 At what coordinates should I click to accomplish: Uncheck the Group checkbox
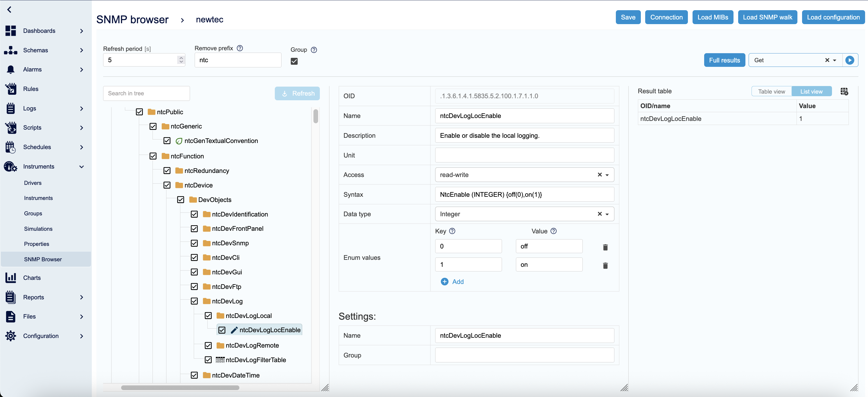[x=294, y=61]
